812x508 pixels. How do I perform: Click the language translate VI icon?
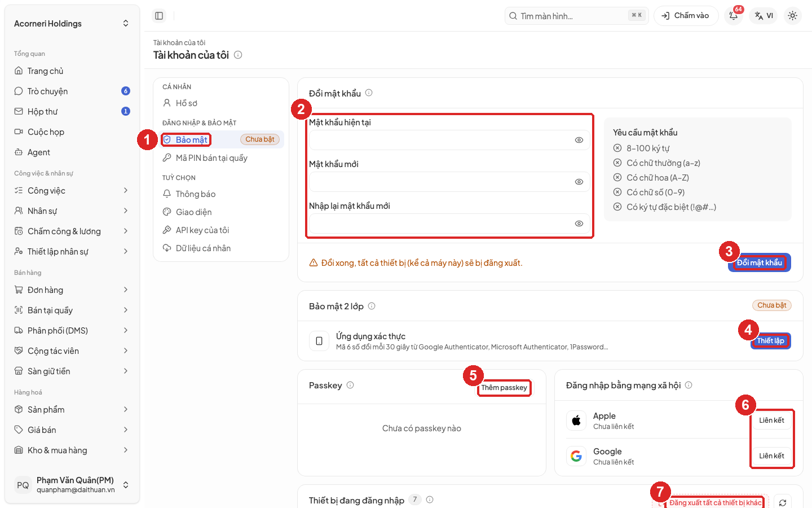pyautogui.click(x=764, y=16)
